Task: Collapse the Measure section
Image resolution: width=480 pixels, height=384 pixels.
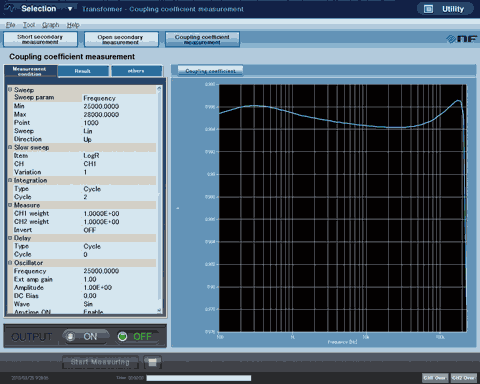Action: coord(10,205)
